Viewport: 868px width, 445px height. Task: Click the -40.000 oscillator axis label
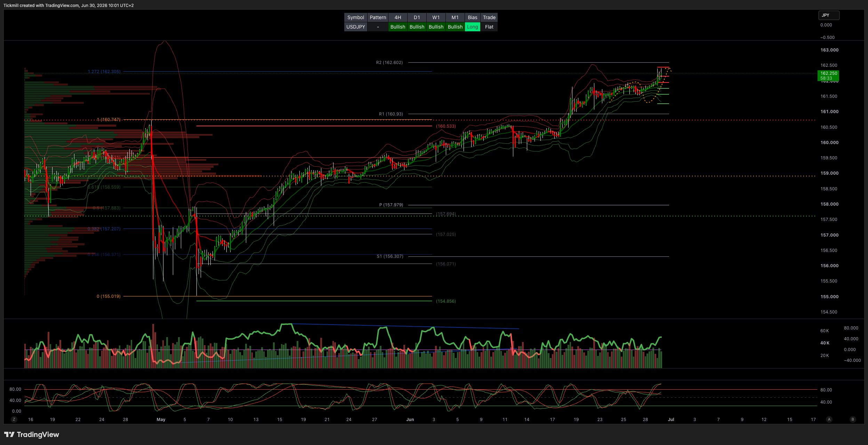click(x=852, y=360)
